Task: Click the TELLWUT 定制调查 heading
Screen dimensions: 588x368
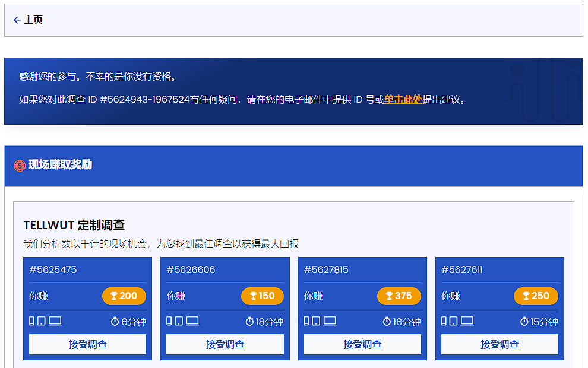Action: coord(74,225)
